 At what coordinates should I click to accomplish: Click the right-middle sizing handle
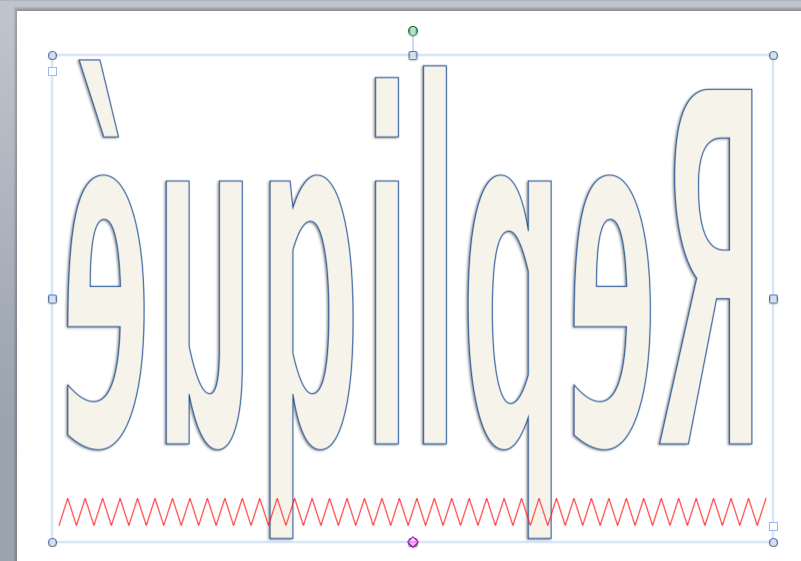pos(773,299)
